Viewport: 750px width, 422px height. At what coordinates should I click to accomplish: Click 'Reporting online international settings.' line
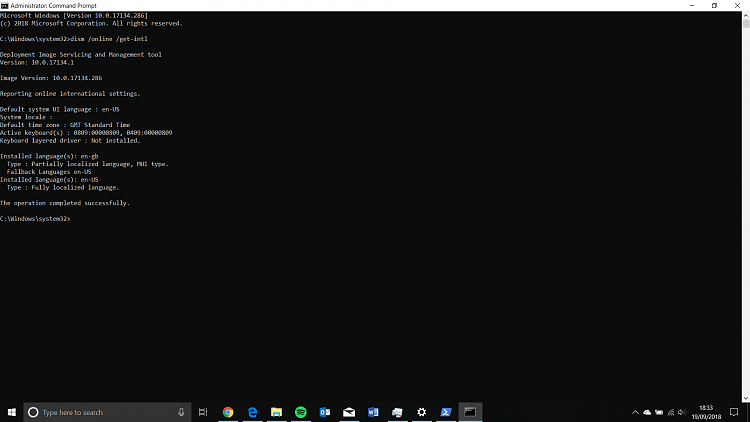coord(70,94)
